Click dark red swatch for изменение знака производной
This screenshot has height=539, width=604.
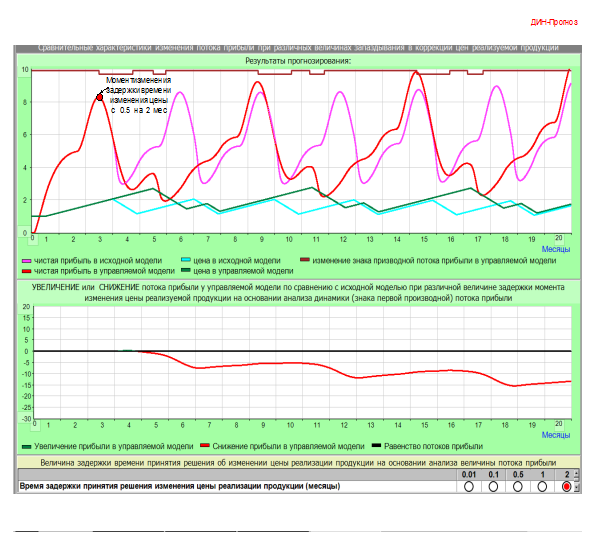[304, 259]
